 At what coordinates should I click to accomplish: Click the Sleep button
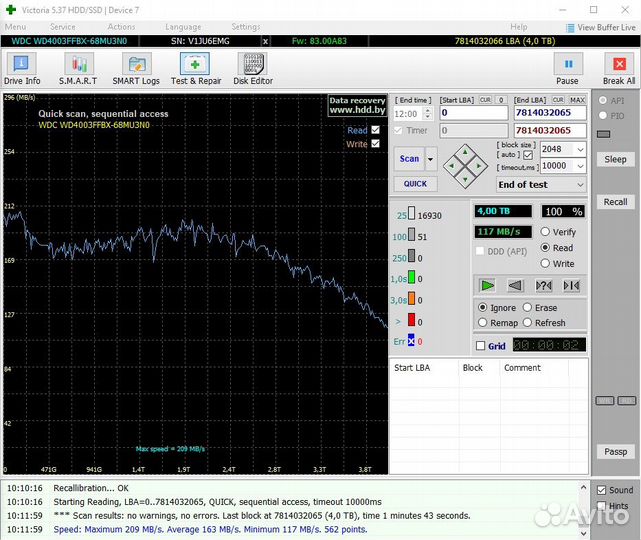point(615,159)
